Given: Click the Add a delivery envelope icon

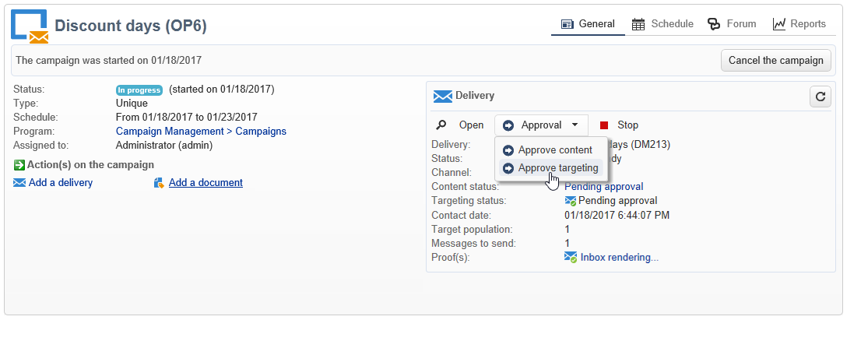Looking at the screenshot, I should (19, 183).
